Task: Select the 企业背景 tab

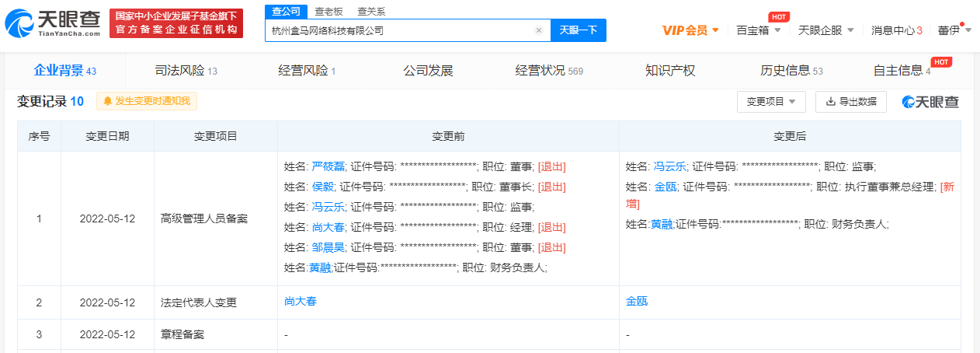Action: point(65,71)
